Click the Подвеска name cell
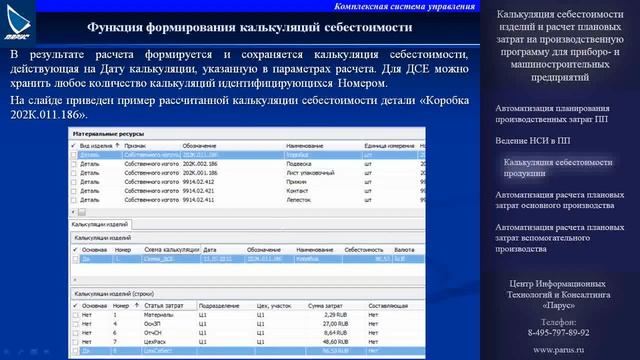Image resolution: width=640 pixels, height=360 pixels. [x=299, y=164]
